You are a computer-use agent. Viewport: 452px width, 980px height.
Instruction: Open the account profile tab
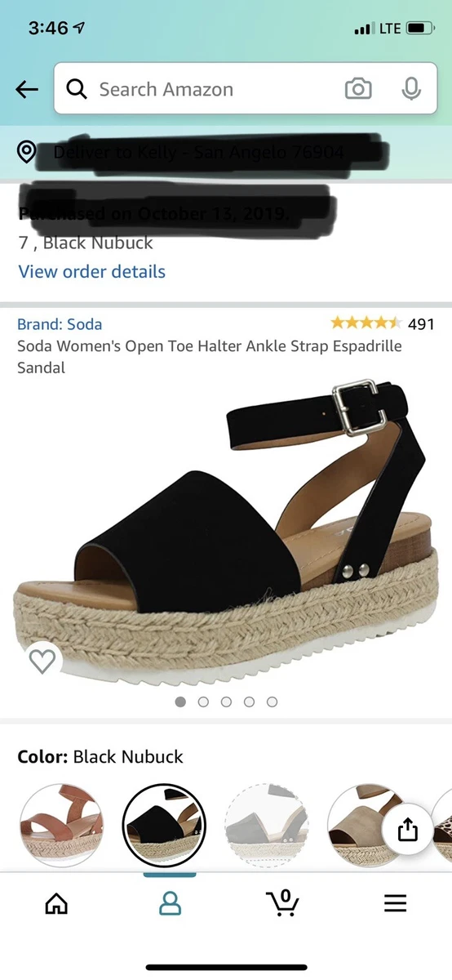(x=170, y=902)
